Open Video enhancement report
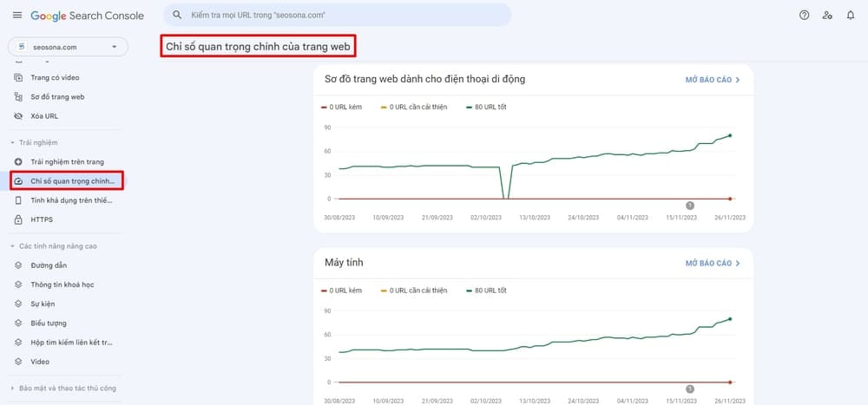The image size is (868, 405). tap(40, 362)
